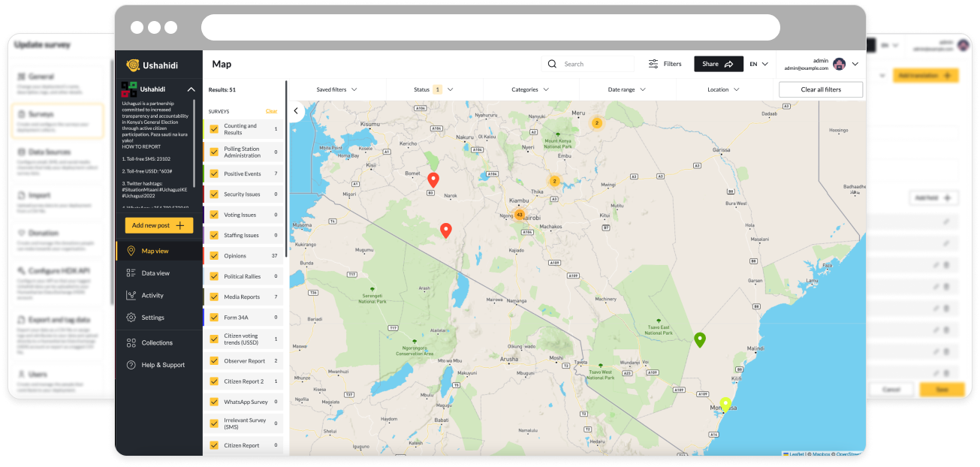Click the data view list icon in sidebar
980x467 pixels.
point(131,273)
